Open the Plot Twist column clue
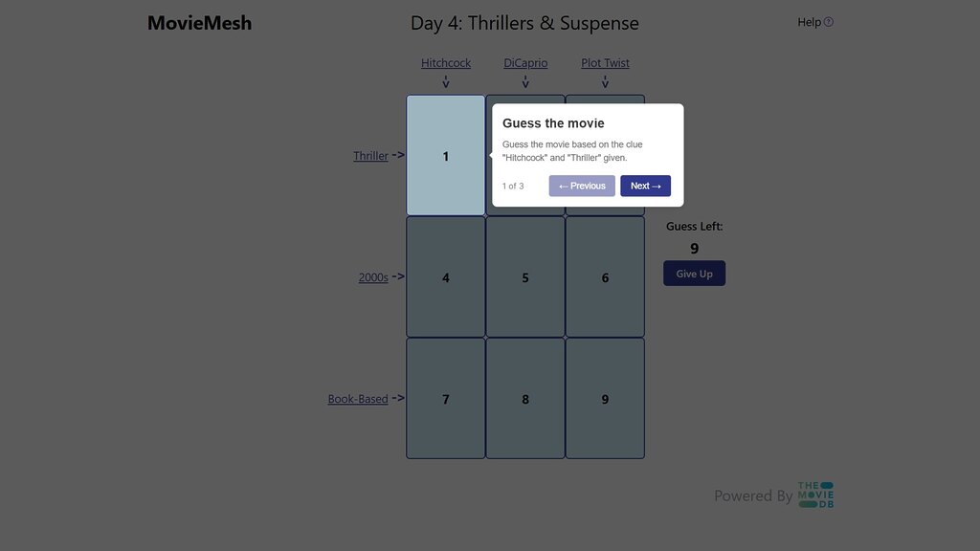Image resolution: width=980 pixels, height=551 pixels. click(x=605, y=62)
